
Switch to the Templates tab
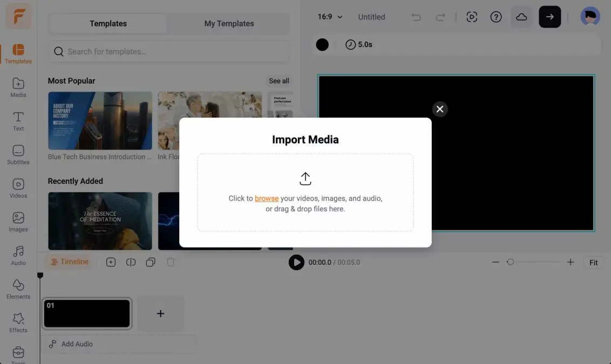pos(108,23)
